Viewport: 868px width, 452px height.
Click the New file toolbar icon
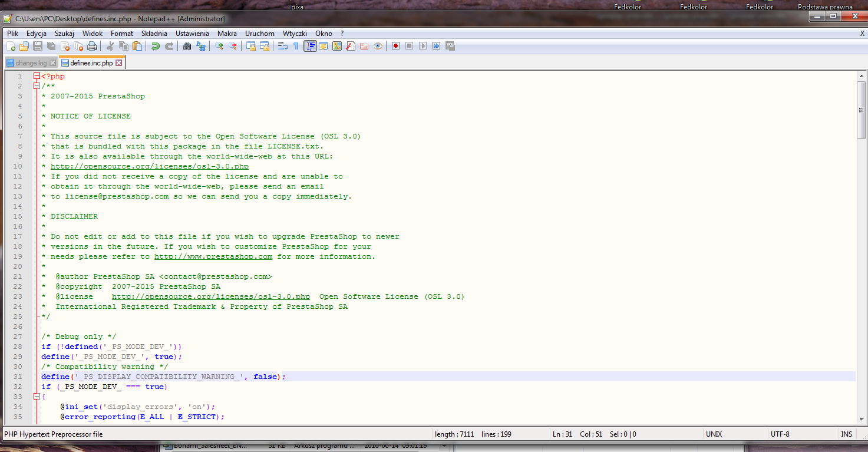[11, 46]
